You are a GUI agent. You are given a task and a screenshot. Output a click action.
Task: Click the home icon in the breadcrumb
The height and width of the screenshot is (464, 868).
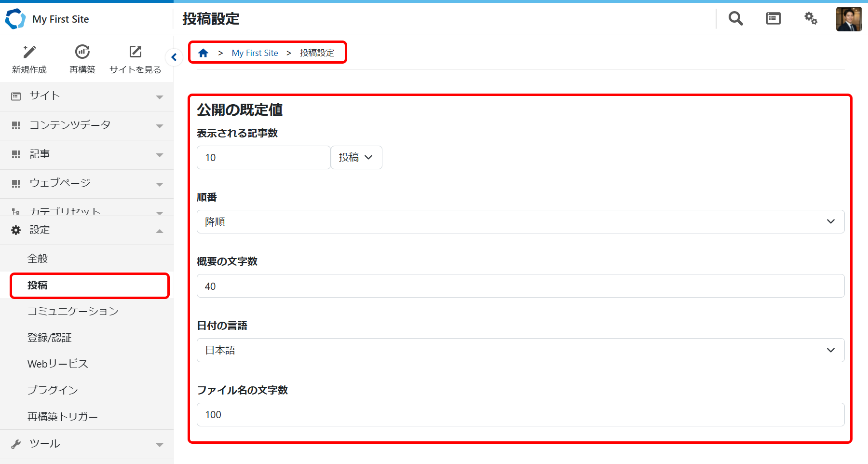tap(203, 53)
